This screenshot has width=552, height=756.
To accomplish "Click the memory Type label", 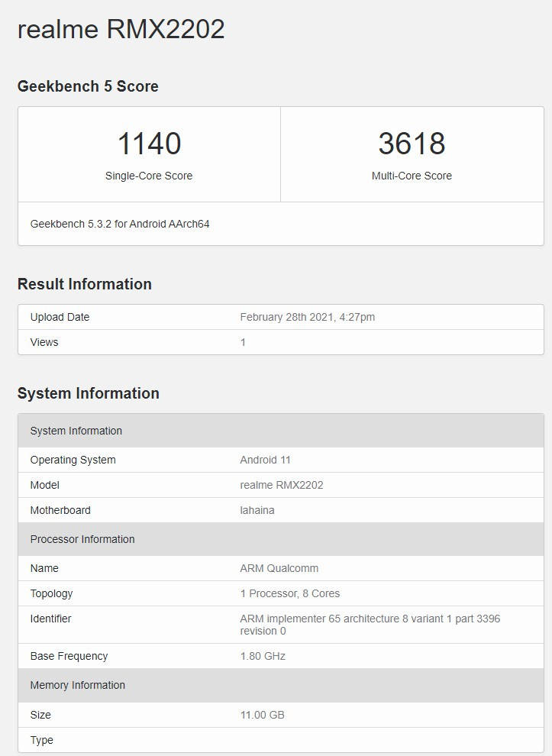I will (41, 740).
